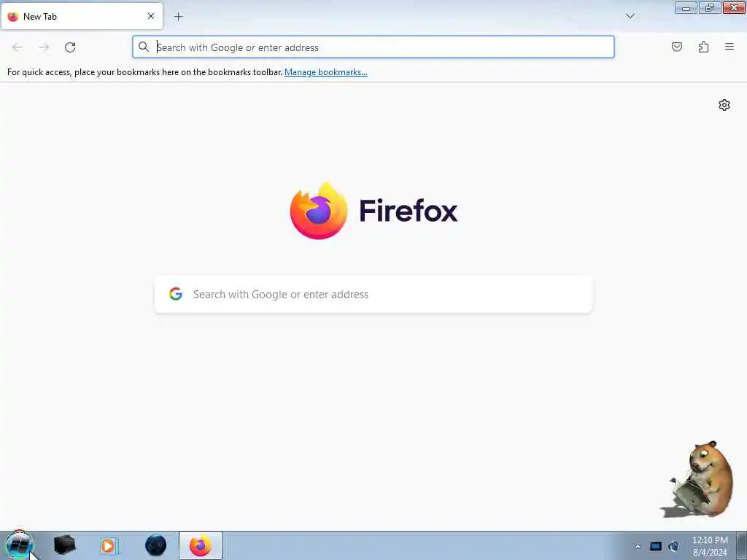The image size is (747, 560).
Task: Open the Extensions puzzle icon
Action: tap(703, 47)
